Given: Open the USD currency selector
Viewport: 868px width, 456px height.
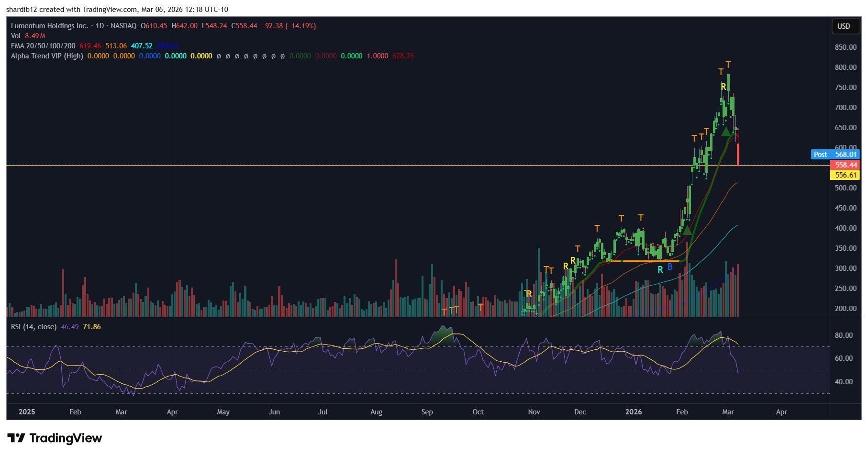Looking at the screenshot, I should coord(843,26).
